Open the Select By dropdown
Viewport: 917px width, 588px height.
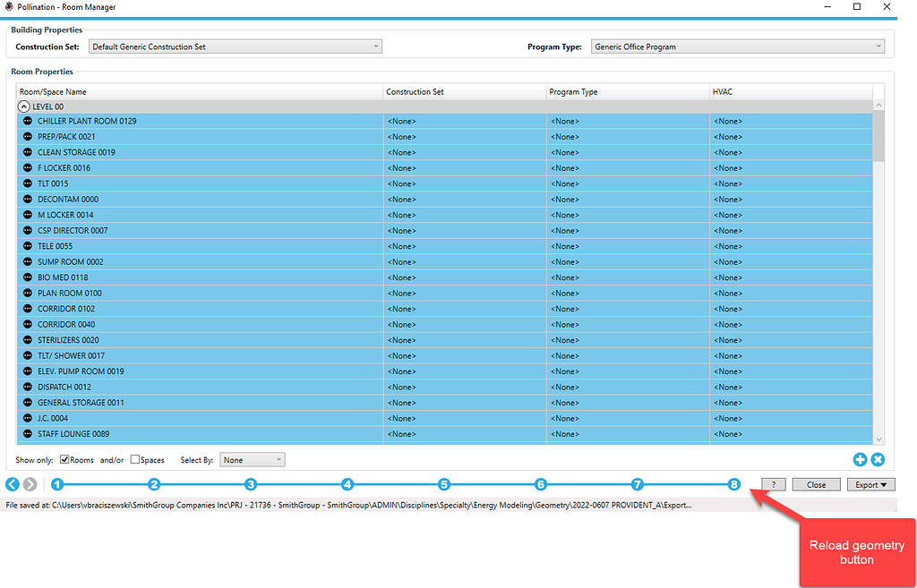(252, 459)
